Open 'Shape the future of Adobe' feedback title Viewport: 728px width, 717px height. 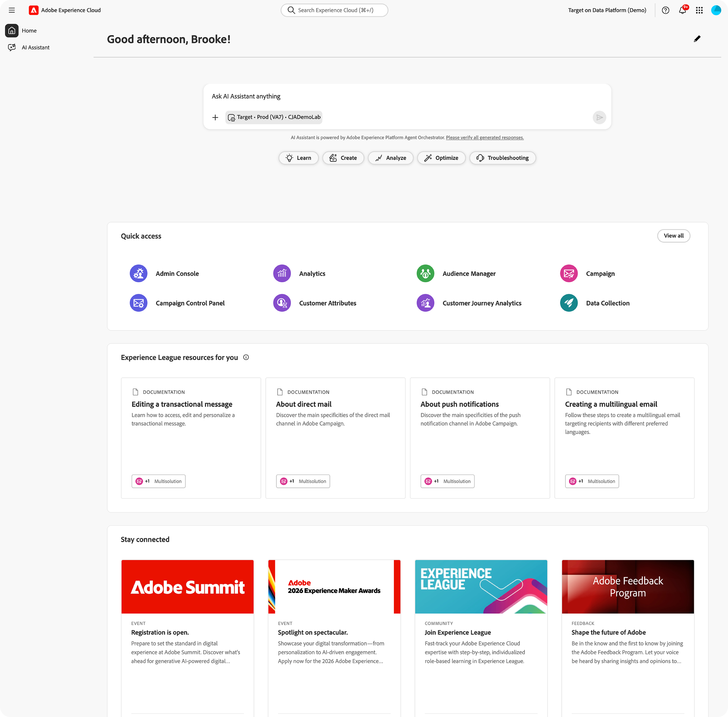click(x=609, y=632)
